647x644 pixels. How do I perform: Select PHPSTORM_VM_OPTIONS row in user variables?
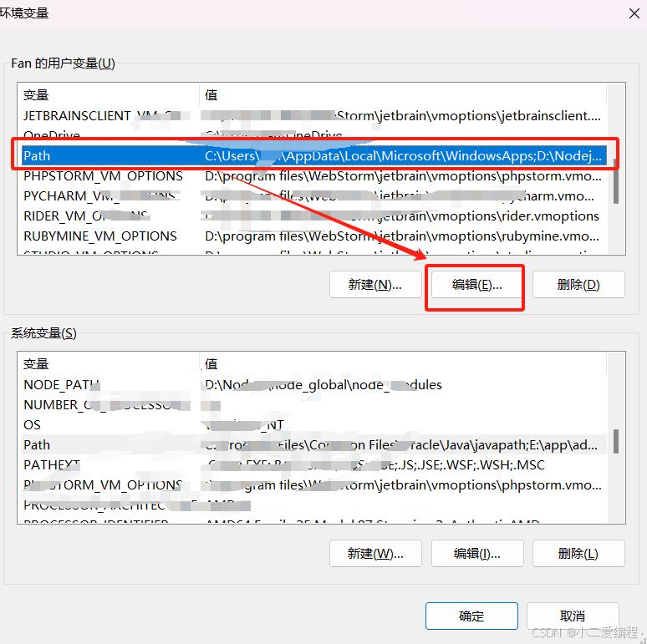[x=314, y=176]
